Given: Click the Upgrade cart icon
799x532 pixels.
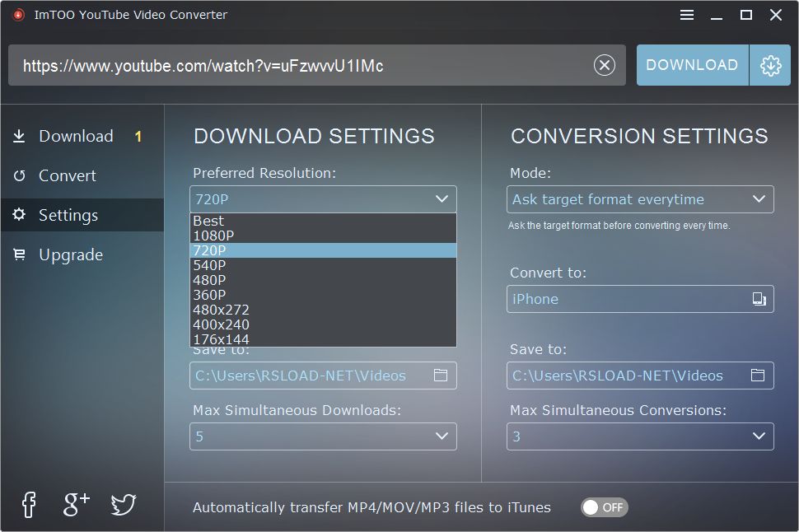Looking at the screenshot, I should point(19,254).
